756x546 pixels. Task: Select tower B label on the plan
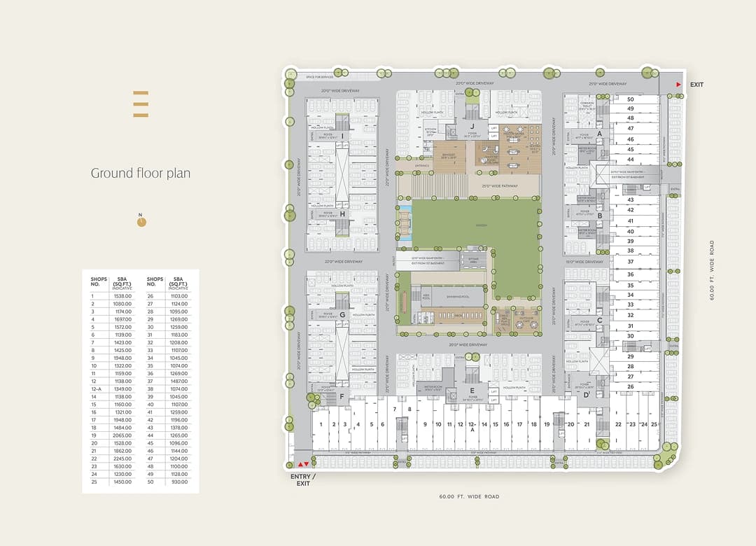[600, 216]
